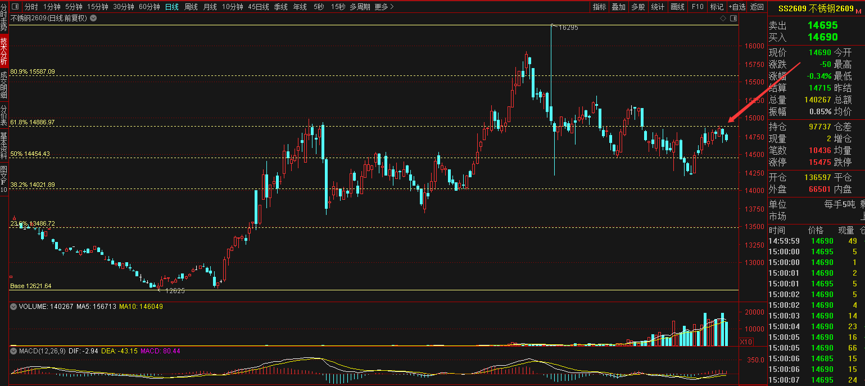
Task: Click the 50% 14454.43 Fibonacci label
Action: pyautogui.click(x=30, y=153)
